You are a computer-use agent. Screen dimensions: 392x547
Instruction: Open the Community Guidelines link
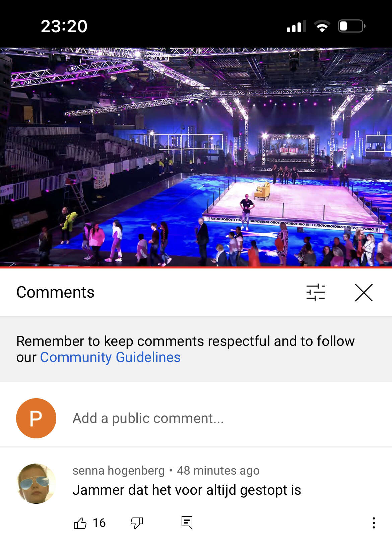[110, 357]
